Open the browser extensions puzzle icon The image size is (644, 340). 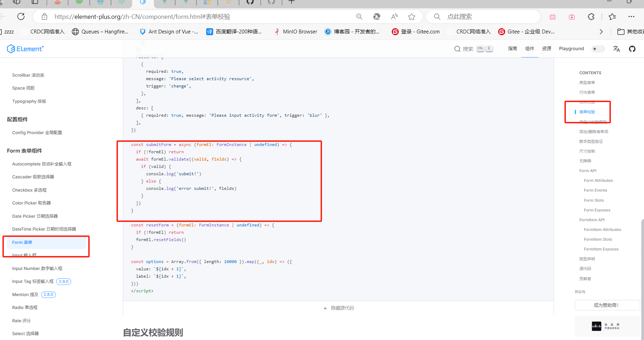[591, 17]
